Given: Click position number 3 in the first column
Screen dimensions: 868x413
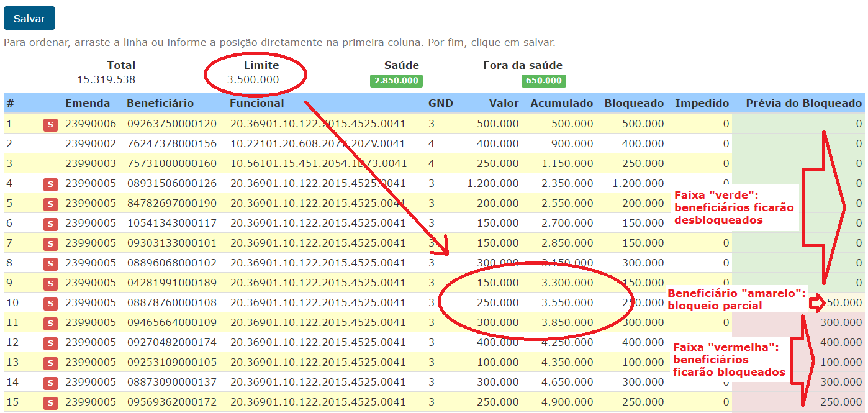Looking at the screenshot, I should coord(10,163).
